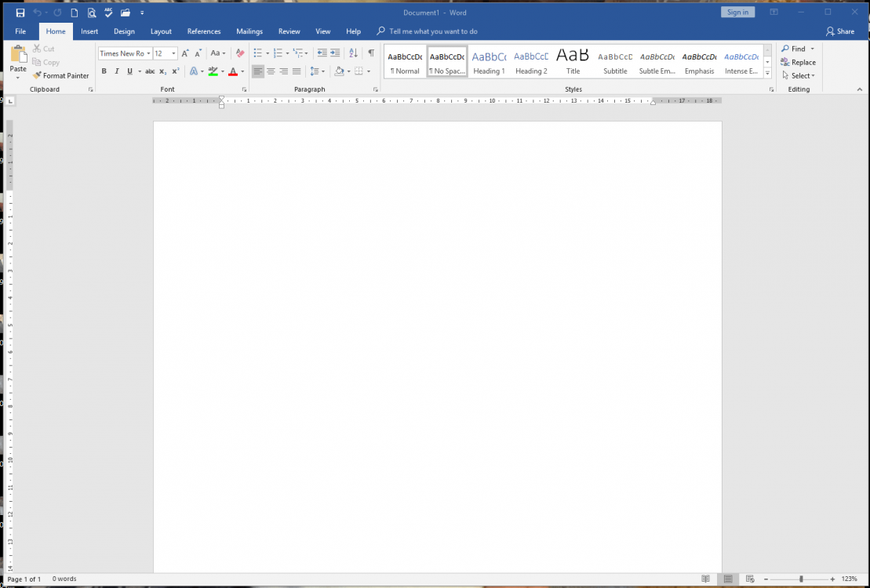Toggle bold formatting
This screenshot has height=588, width=870.
104,71
